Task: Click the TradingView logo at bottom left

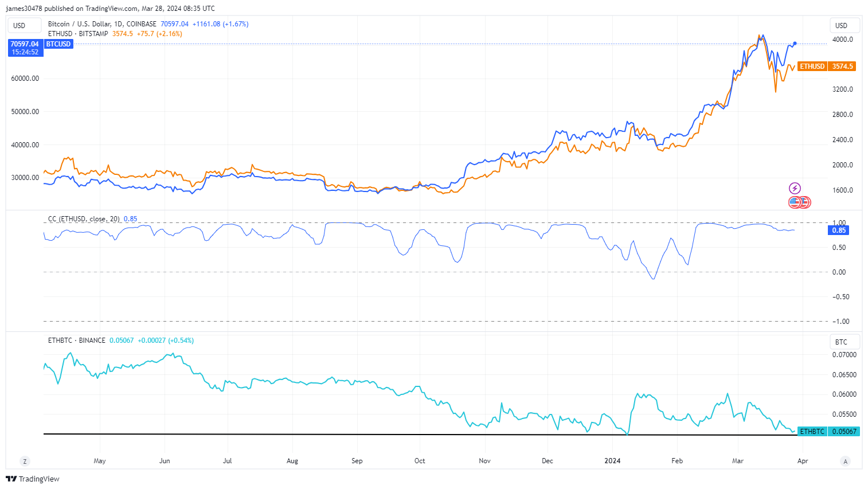Action: tap(33, 479)
